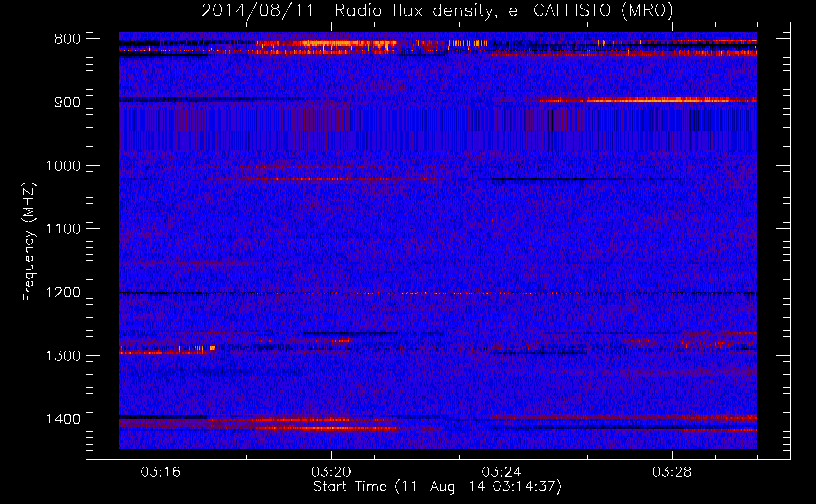Click the '900' frequency axis label

[x=67, y=102]
